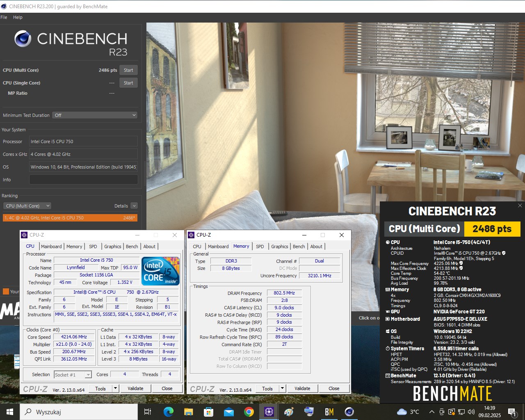Viewport: 525px width, 420px height.
Task: Click the Motherboard section icon in BenchMate panel
Action: pyautogui.click(x=388, y=319)
